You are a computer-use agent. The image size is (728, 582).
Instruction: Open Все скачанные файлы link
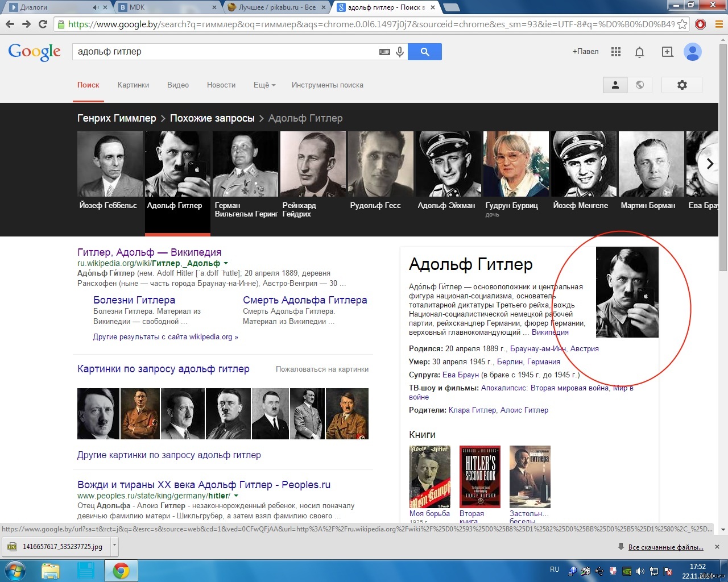pos(665,547)
